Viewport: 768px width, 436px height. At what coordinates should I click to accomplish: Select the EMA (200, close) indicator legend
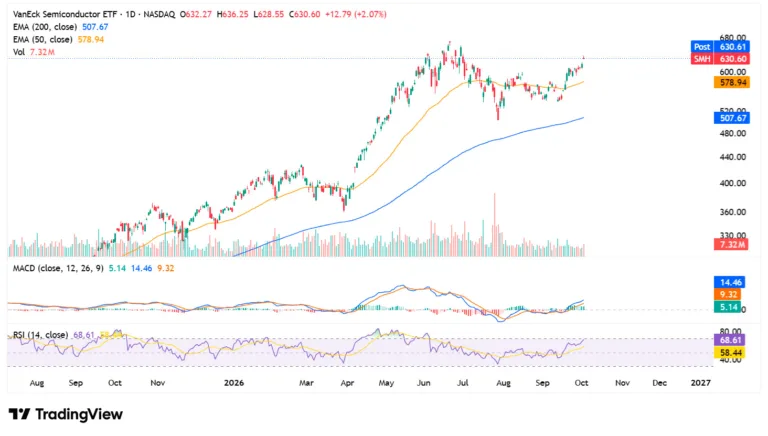(x=60, y=27)
